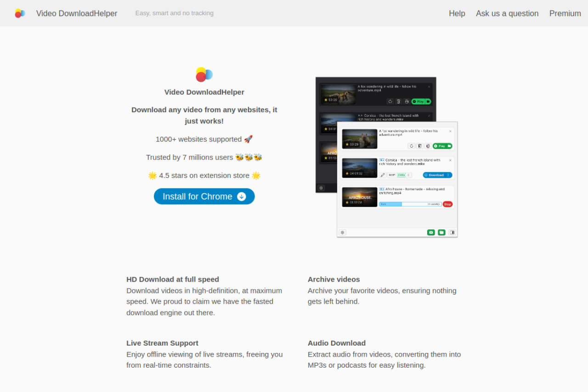588x392 pixels.
Task: Select Premium from the top navigation
Action: pos(565,13)
